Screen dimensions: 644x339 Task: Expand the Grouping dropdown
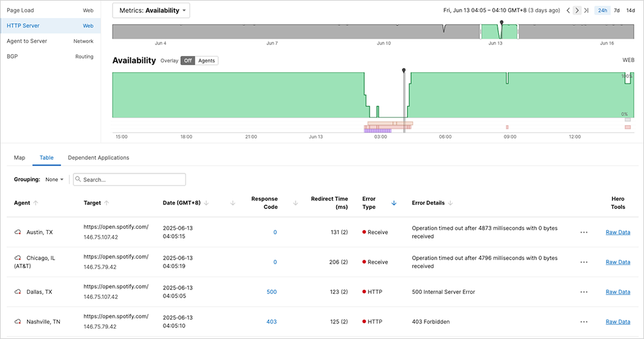55,180
